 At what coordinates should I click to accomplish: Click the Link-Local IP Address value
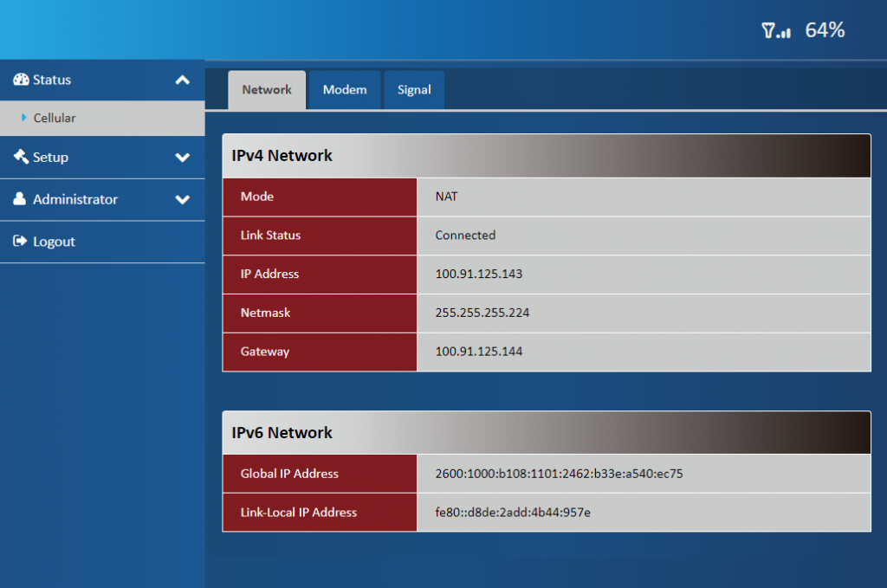[x=513, y=513]
